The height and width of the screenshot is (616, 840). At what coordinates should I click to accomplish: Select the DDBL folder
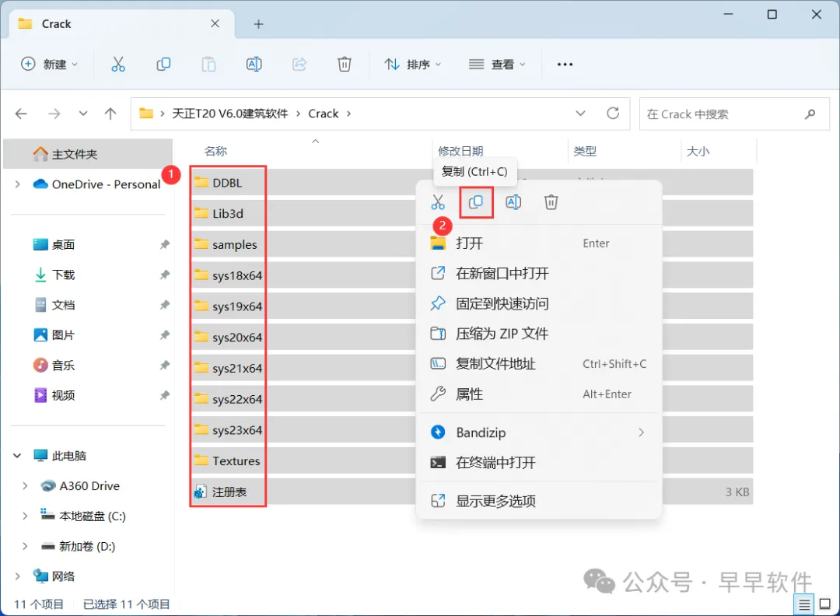click(227, 183)
